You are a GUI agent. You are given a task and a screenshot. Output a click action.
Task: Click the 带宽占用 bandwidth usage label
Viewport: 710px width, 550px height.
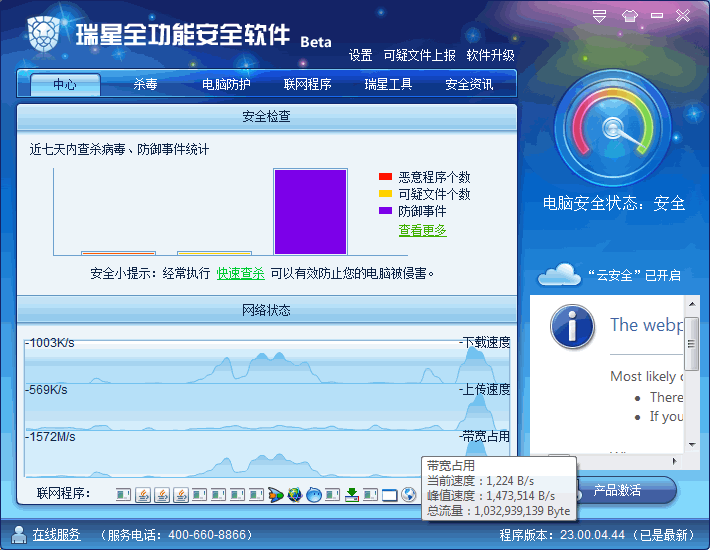pyautogui.click(x=486, y=437)
